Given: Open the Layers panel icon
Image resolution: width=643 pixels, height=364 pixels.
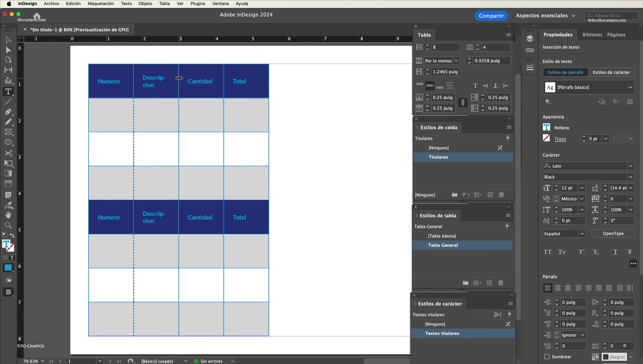Looking at the screenshot, I should (x=530, y=38).
